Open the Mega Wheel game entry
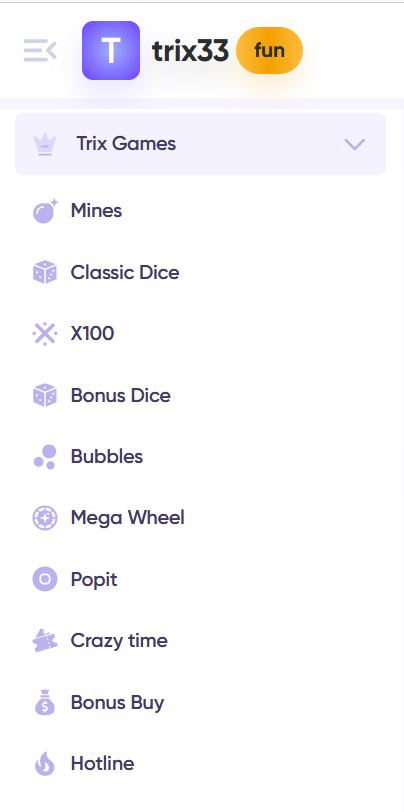The height and width of the screenshot is (812, 404). 127,517
